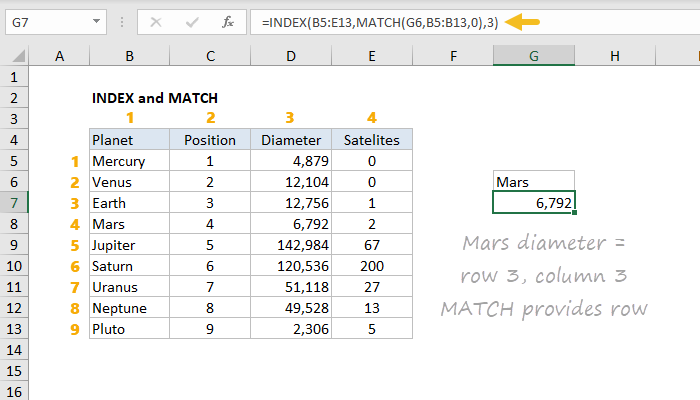Viewport: 700px width, 400px height.
Task: Select row 13 header
Action: [x=14, y=329]
